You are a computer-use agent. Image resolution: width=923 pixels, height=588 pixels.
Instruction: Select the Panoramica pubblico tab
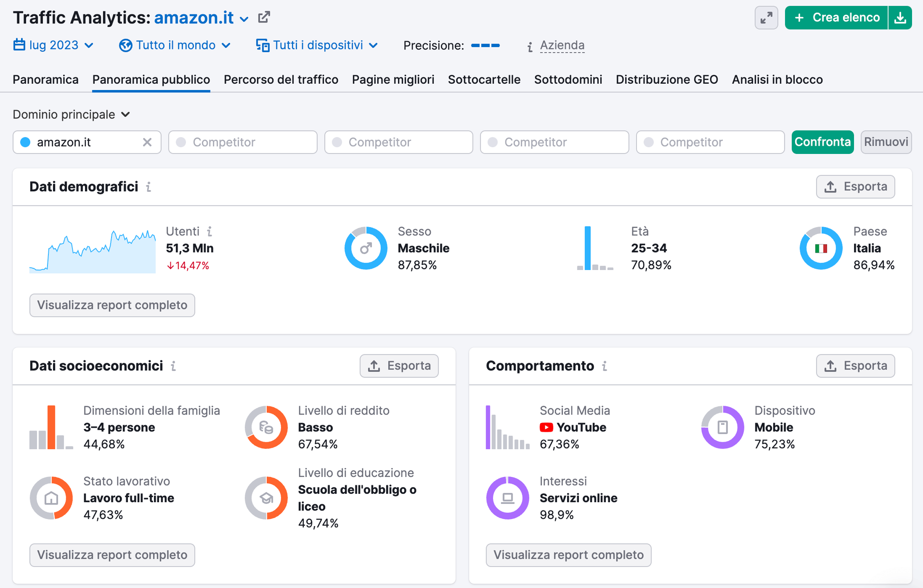coord(151,79)
